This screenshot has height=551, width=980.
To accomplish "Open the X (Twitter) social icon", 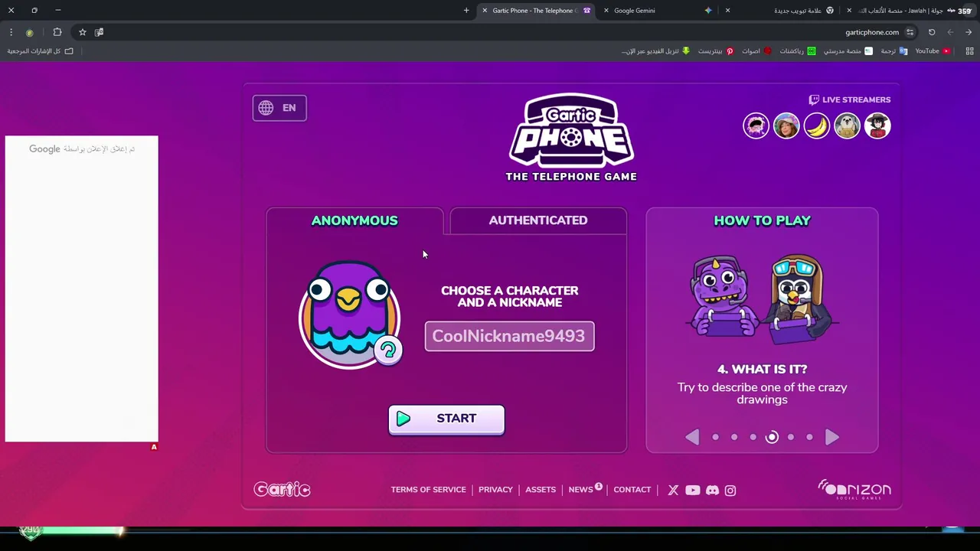I will pyautogui.click(x=673, y=491).
